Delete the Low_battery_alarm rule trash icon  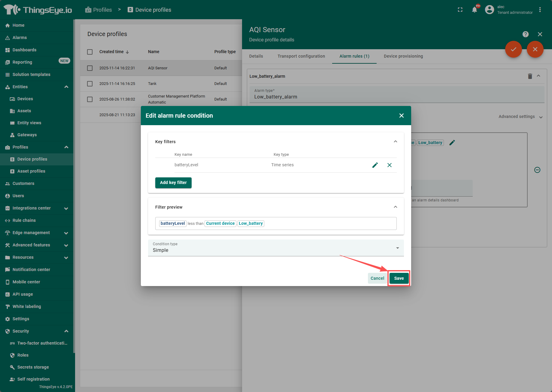pyautogui.click(x=530, y=76)
